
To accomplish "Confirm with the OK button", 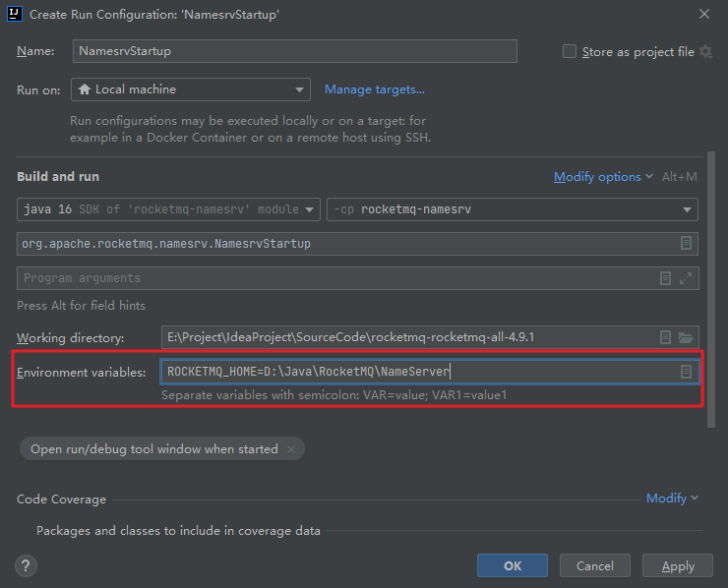I will coord(513,565).
